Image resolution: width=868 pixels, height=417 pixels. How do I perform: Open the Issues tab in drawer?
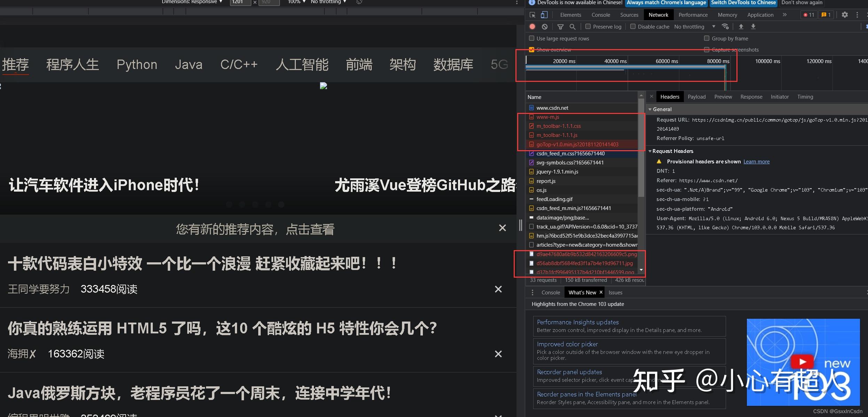tap(615, 292)
